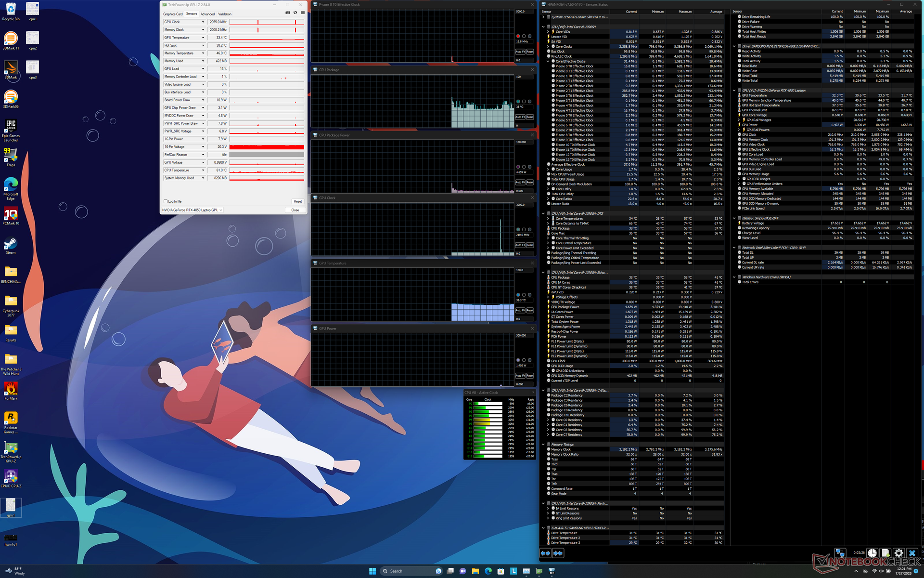Open PerfCap Reason sensor dropdown arrow
This screenshot has height=578, width=924.
[203, 155]
